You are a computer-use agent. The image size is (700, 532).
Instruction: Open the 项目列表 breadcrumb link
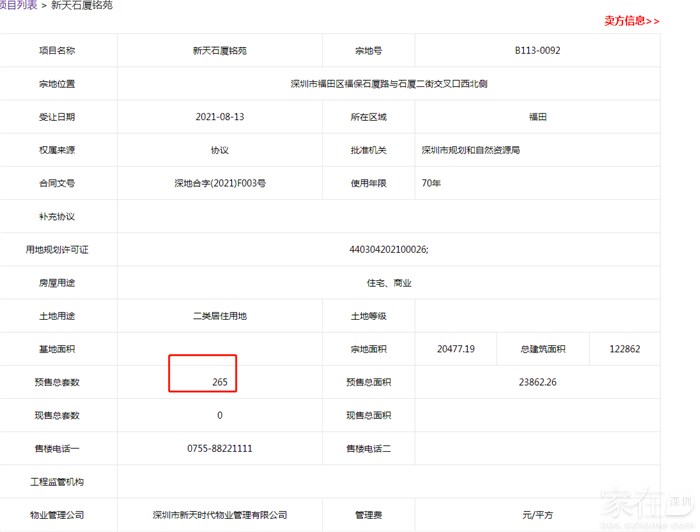18,5
